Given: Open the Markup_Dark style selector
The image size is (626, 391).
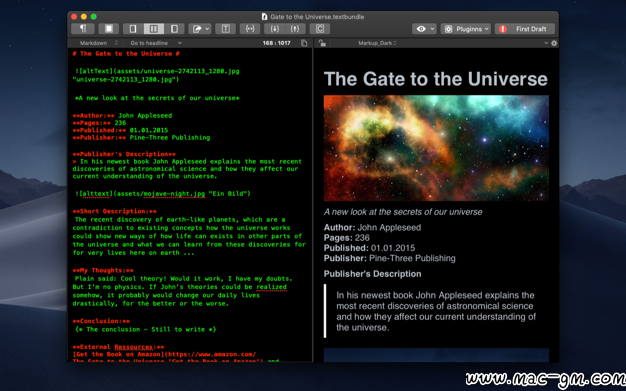Looking at the screenshot, I should [377, 43].
